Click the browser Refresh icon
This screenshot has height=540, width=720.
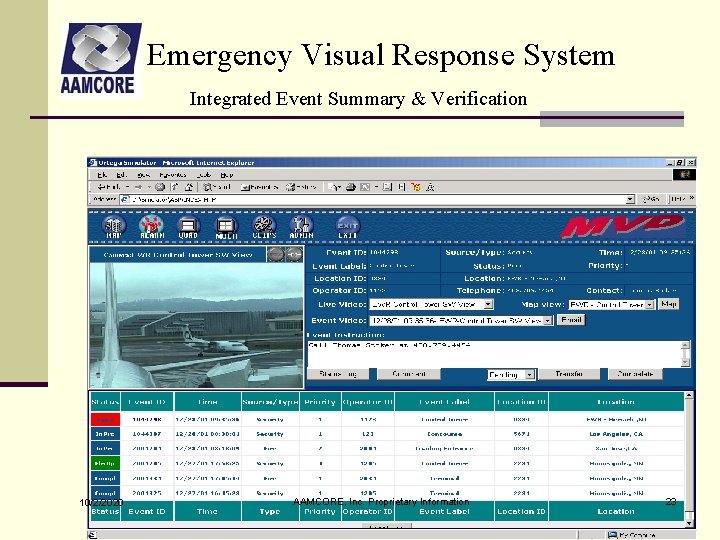click(x=174, y=187)
